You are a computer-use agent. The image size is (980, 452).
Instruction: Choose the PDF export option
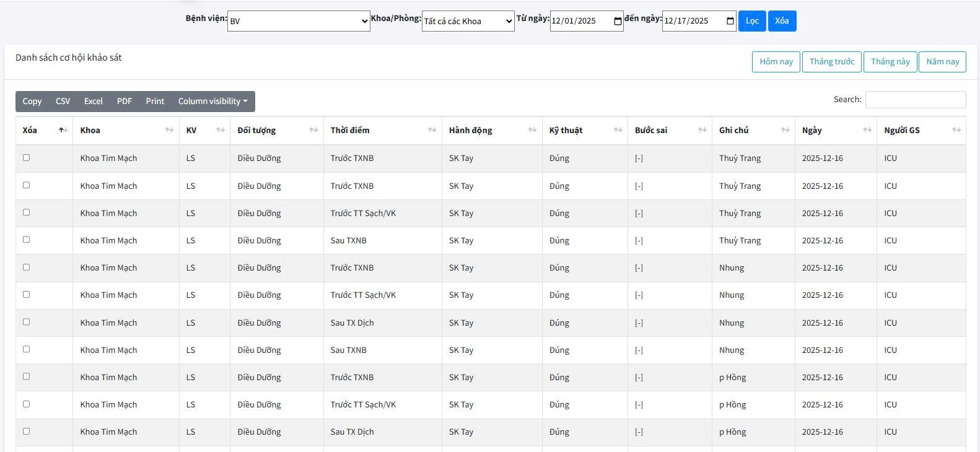pyautogui.click(x=125, y=102)
